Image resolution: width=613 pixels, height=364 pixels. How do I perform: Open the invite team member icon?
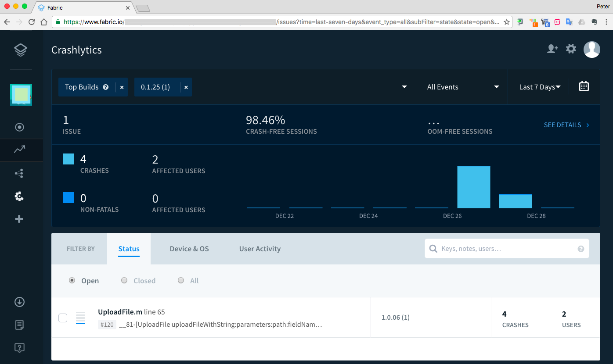(x=552, y=49)
